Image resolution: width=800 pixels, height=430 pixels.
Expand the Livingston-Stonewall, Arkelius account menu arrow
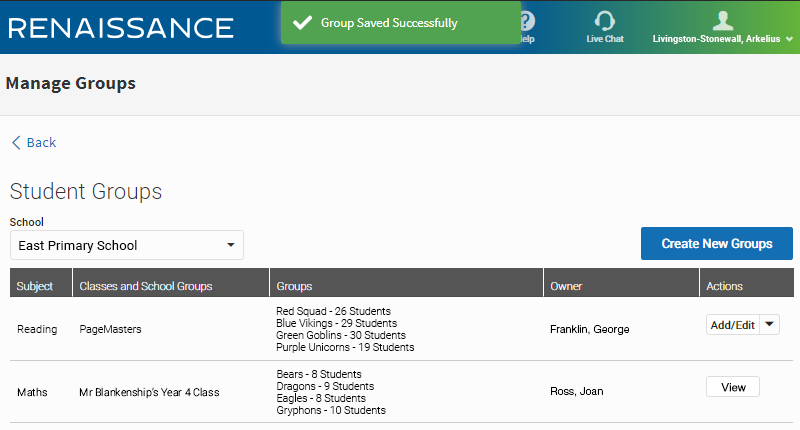click(789, 39)
